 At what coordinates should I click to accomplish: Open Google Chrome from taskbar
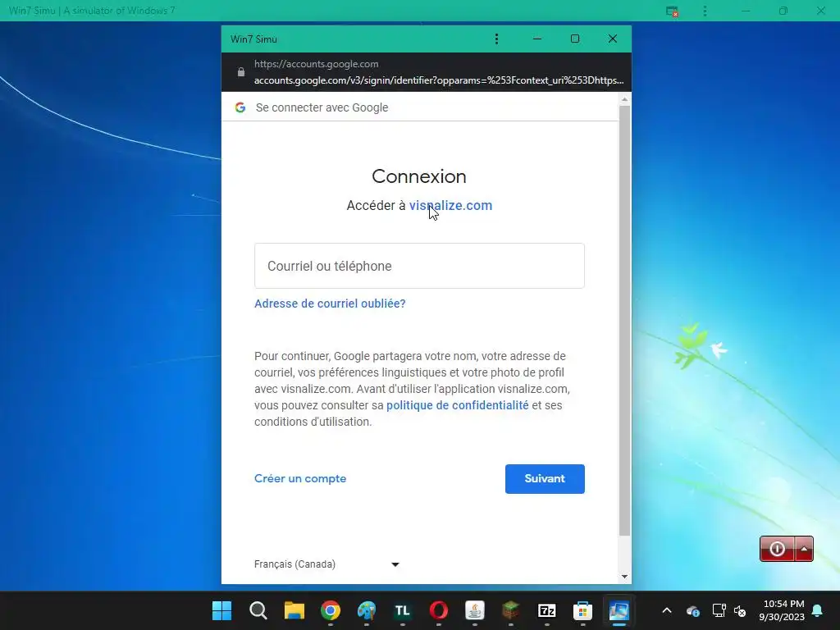click(331, 610)
